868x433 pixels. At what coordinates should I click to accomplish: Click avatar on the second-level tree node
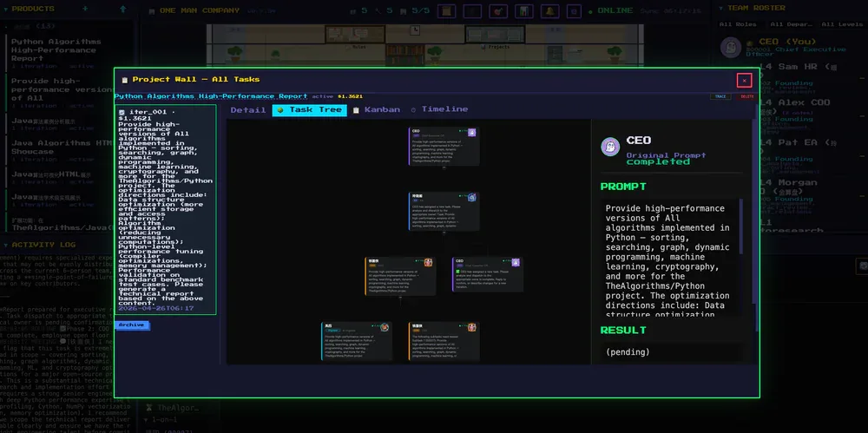point(471,197)
